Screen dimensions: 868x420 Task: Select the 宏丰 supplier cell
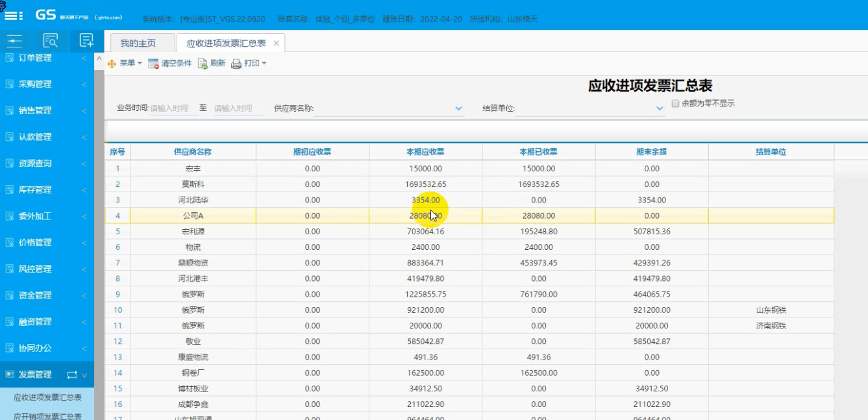coord(193,169)
